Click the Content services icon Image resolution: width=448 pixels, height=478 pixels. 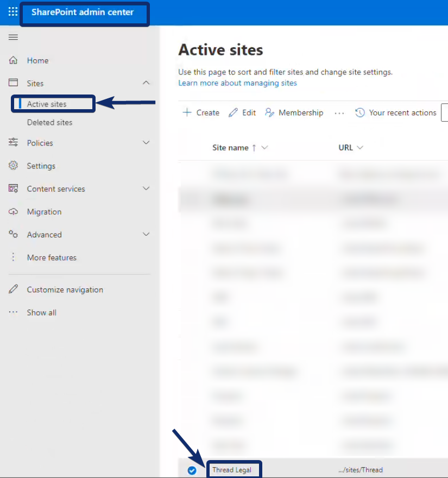click(x=13, y=188)
